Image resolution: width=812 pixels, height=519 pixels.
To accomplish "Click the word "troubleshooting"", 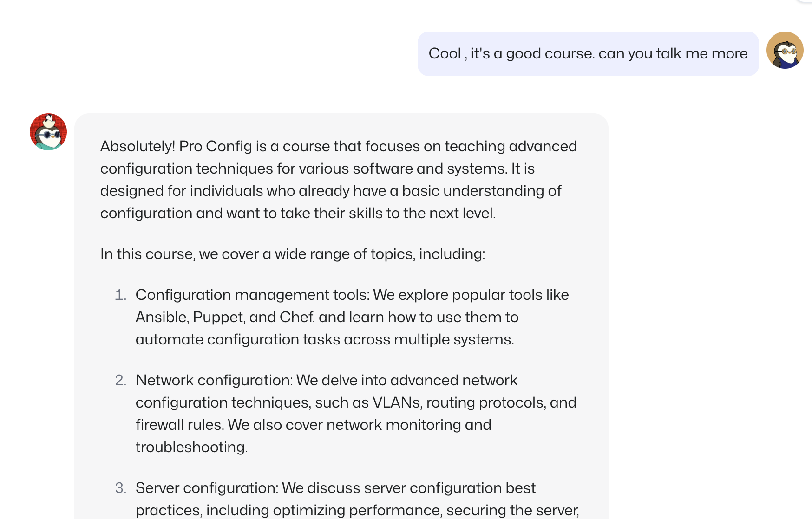I will [191, 447].
